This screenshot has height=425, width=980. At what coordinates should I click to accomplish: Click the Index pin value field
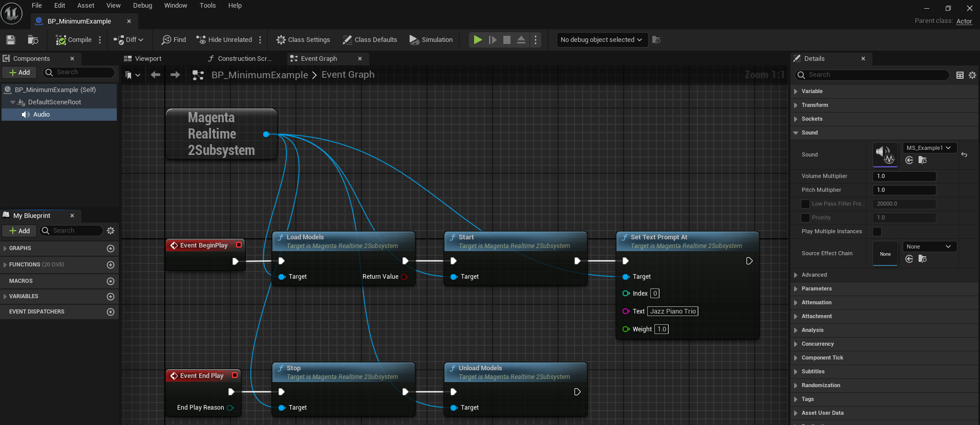[x=655, y=294]
